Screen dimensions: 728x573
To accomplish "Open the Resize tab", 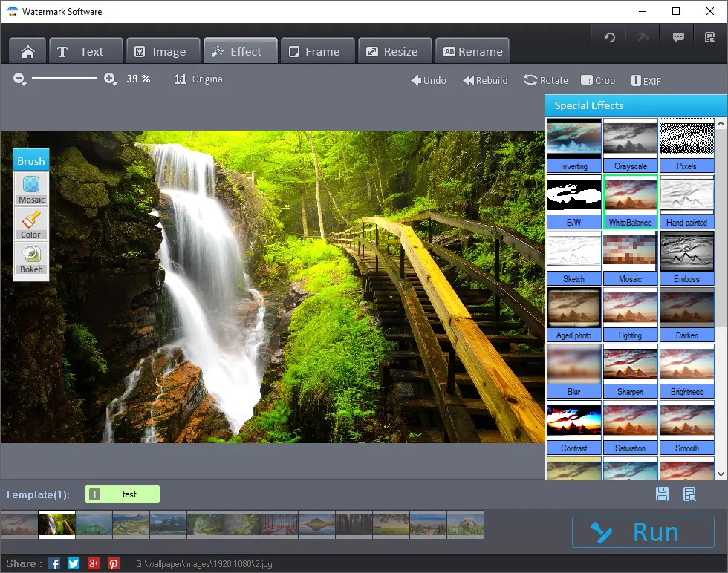I will 394,51.
